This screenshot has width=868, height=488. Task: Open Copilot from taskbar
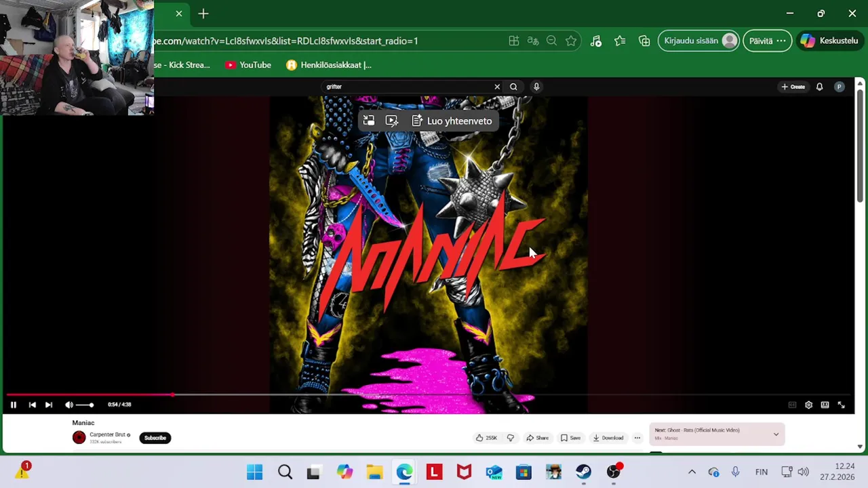(344, 472)
